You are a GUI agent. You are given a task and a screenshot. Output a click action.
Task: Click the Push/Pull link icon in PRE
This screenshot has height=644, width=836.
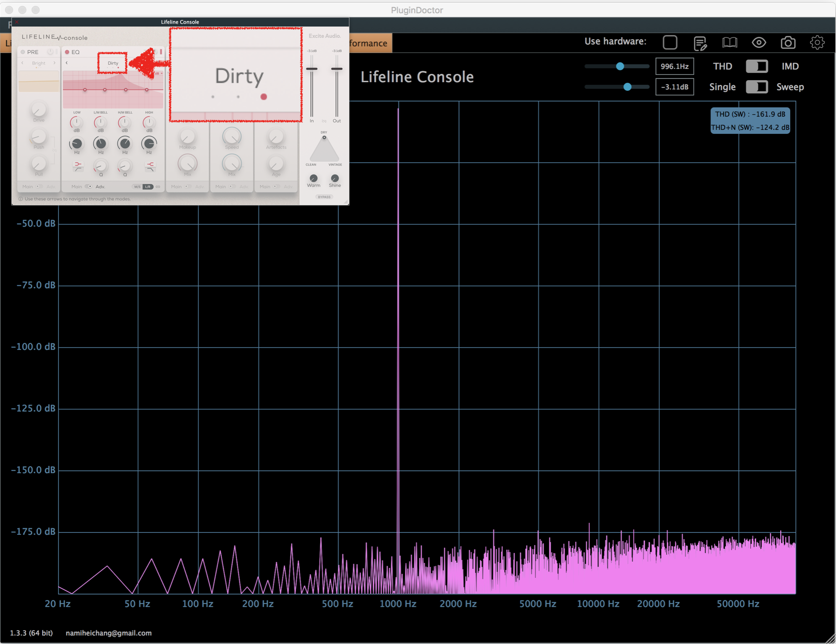point(54,150)
